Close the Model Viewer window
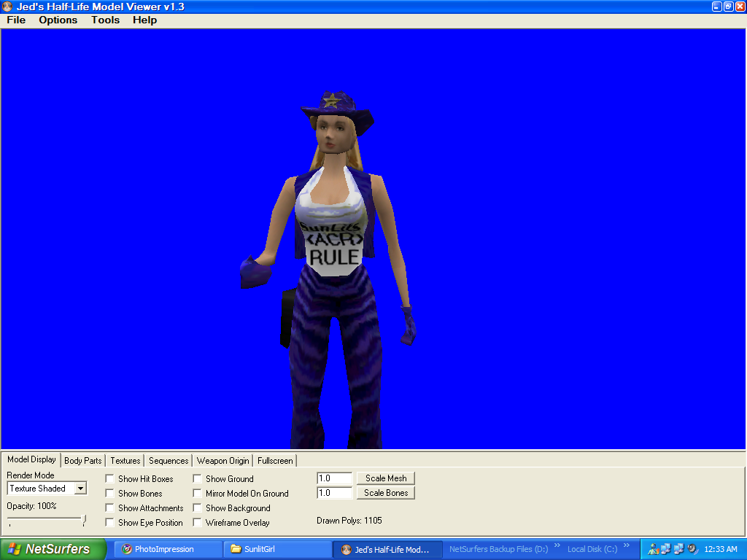 tap(740, 7)
